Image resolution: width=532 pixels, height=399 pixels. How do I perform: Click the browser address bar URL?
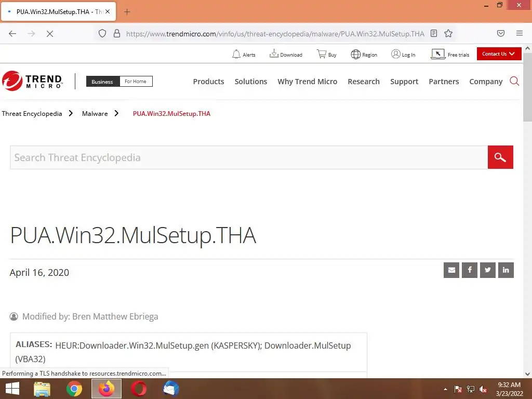pos(275,34)
